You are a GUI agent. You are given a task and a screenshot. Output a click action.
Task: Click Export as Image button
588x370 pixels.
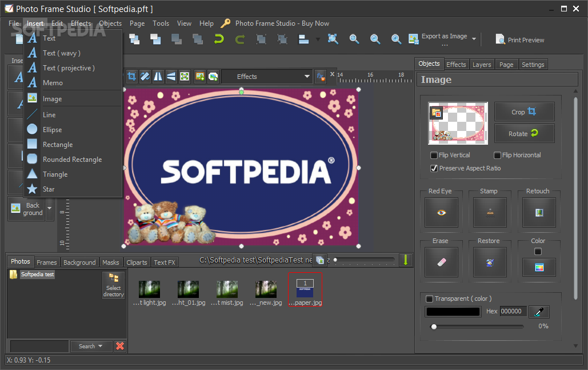pos(439,39)
